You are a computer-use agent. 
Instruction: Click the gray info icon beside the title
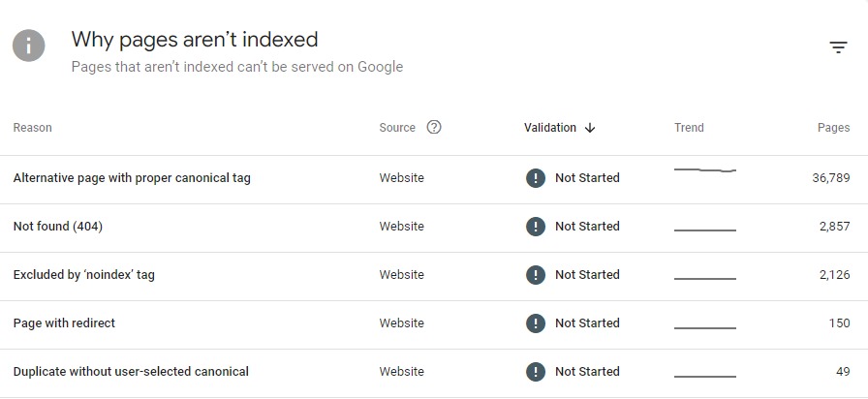click(29, 46)
